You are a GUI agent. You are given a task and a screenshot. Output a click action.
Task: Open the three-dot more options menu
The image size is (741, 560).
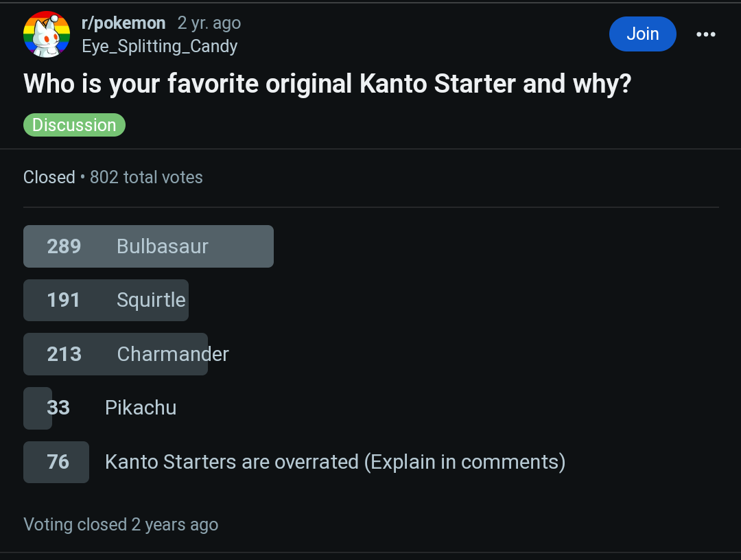705,34
